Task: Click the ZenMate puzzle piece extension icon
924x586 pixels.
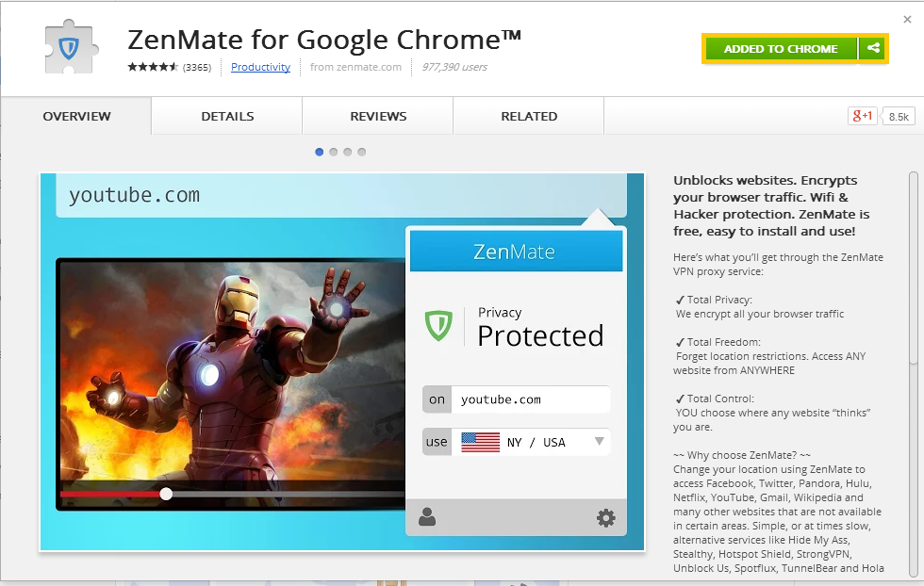Action: [x=70, y=47]
